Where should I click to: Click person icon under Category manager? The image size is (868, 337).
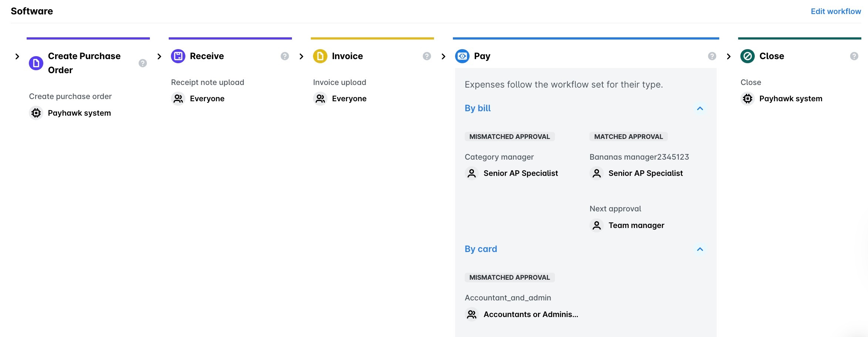[471, 173]
